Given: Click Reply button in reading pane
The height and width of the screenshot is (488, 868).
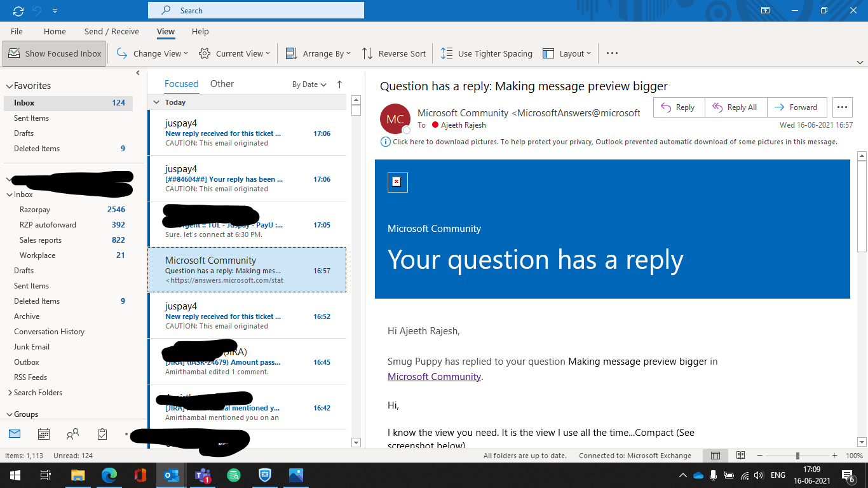Looking at the screenshot, I should 679,107.
